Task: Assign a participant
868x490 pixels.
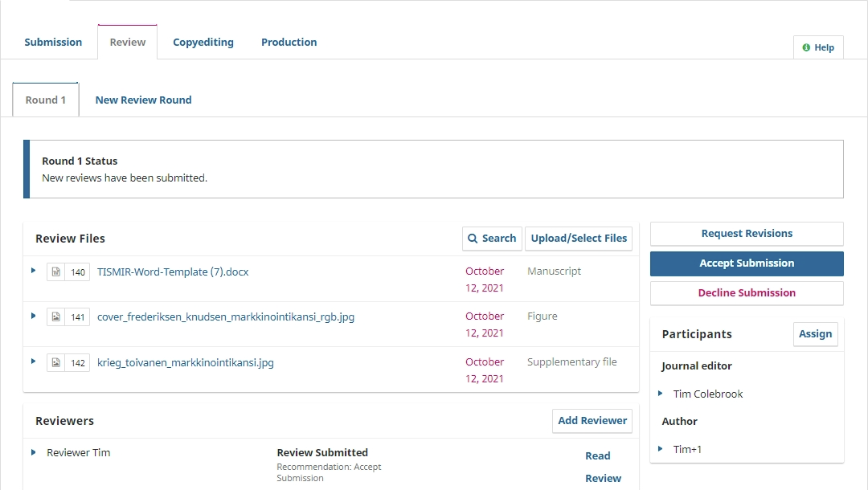Action: pyautogui.click(x=816, y=334)
